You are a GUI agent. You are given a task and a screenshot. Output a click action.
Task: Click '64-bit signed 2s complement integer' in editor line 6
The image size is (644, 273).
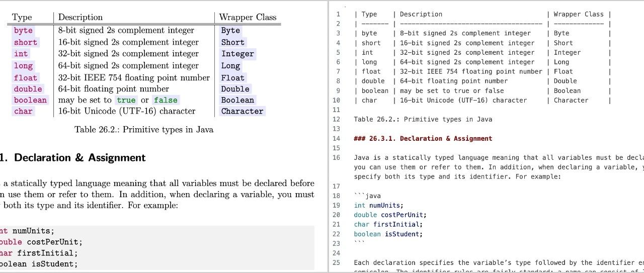[467, 62]
